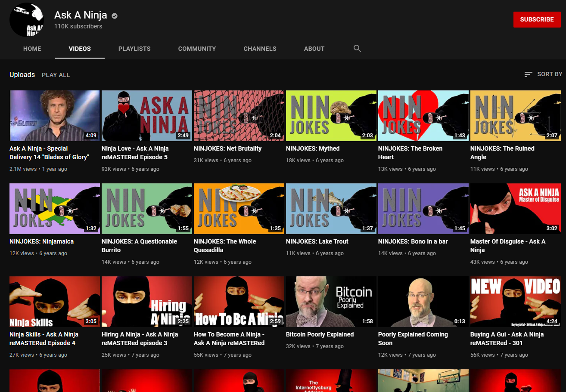This screenshot has height=392, width=566.
Task: Select the Videos tab
Action: (80, 49)
